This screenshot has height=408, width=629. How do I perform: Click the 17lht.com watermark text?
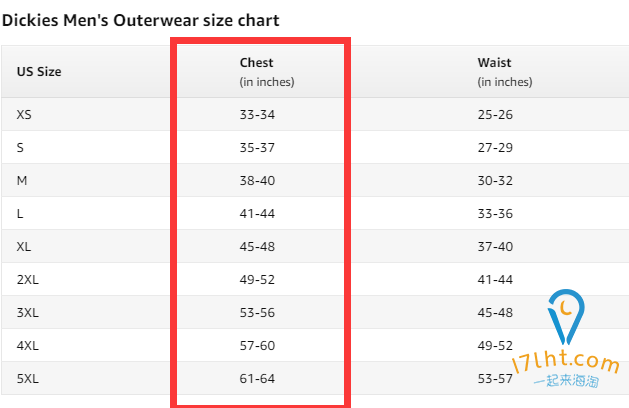566,361
